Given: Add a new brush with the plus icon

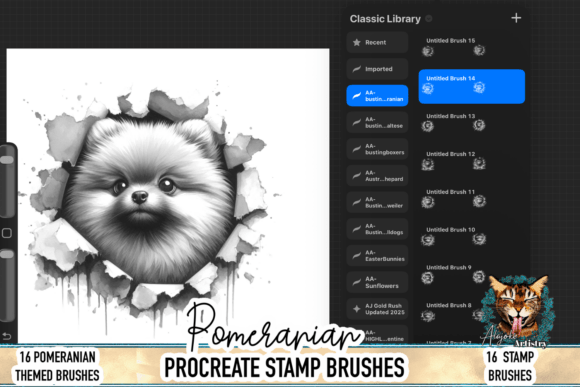Looking at the screenshot, I should click(516, 18).
